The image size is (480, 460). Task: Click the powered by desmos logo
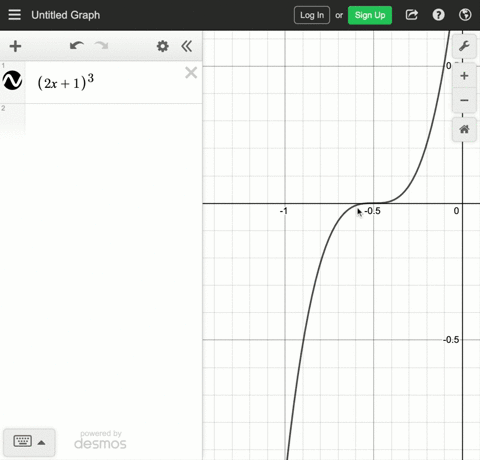[100, 440]
